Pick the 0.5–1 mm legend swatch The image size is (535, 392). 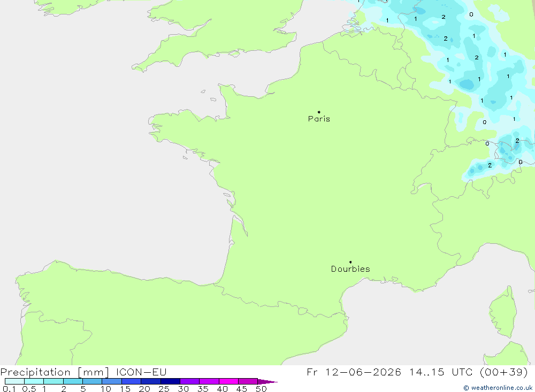(34, 381)
